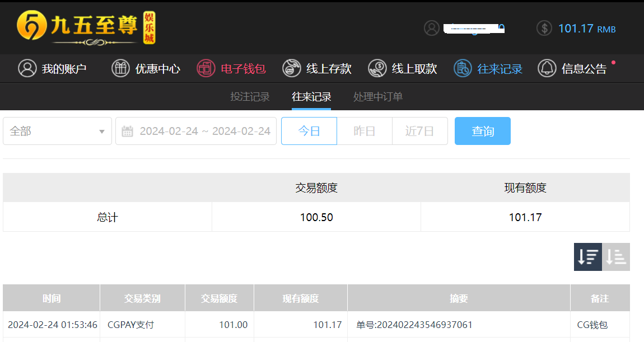The height and width of the screenshot is (342, 644).
Task: Click the 我的账户 person icon
Action: pos(27,68)
